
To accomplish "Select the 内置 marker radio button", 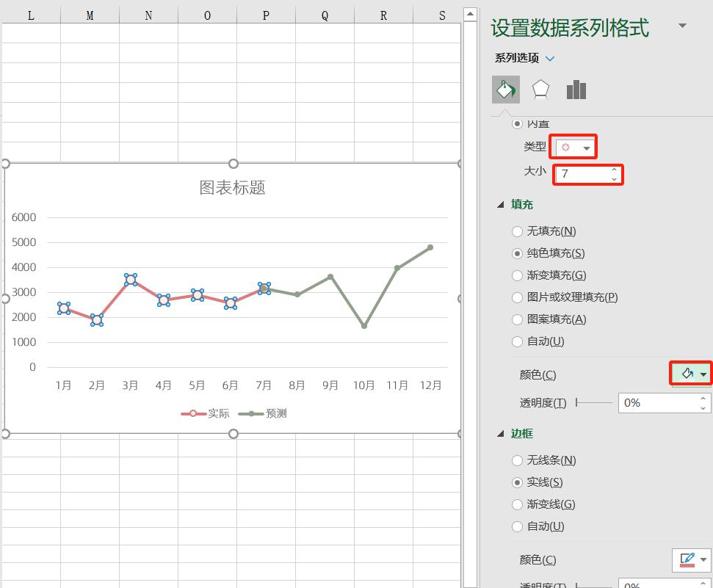I will (x=516, y=124).
